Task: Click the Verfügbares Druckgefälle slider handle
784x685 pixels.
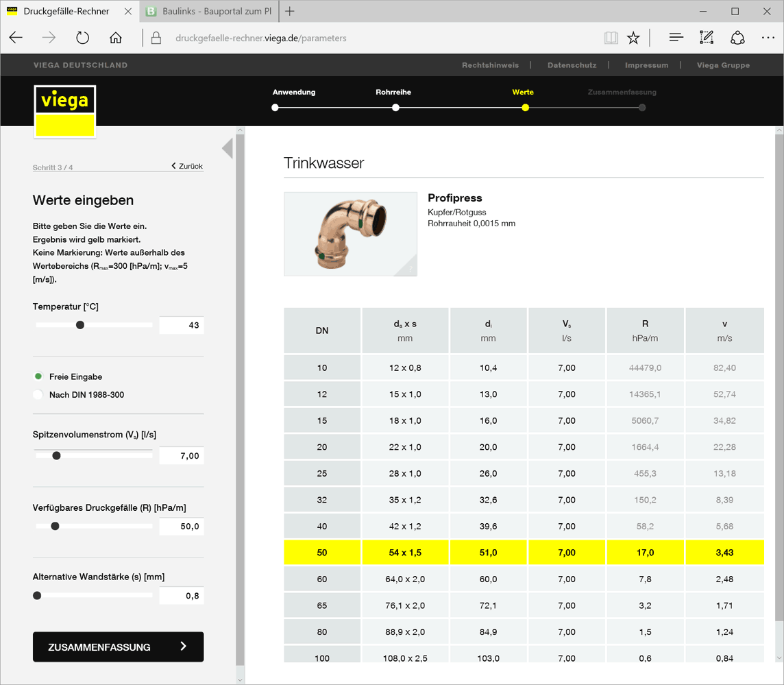Action: [55, 527]
